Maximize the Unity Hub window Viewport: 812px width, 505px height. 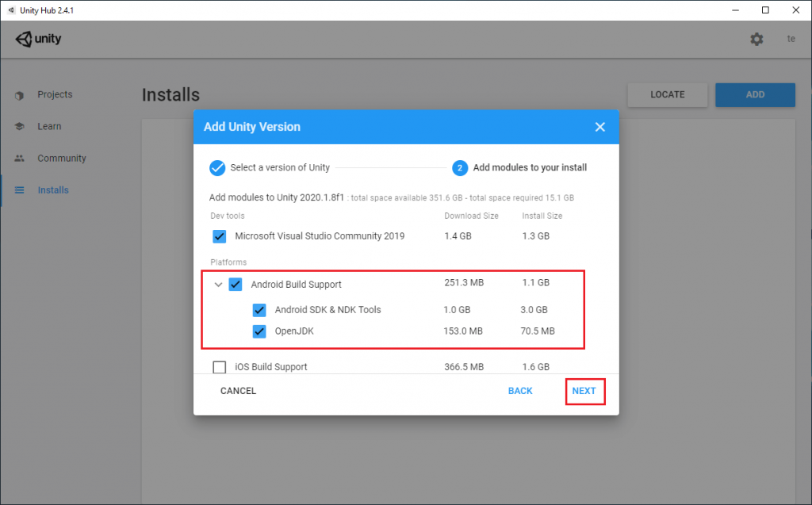click(x=765, y=10)
